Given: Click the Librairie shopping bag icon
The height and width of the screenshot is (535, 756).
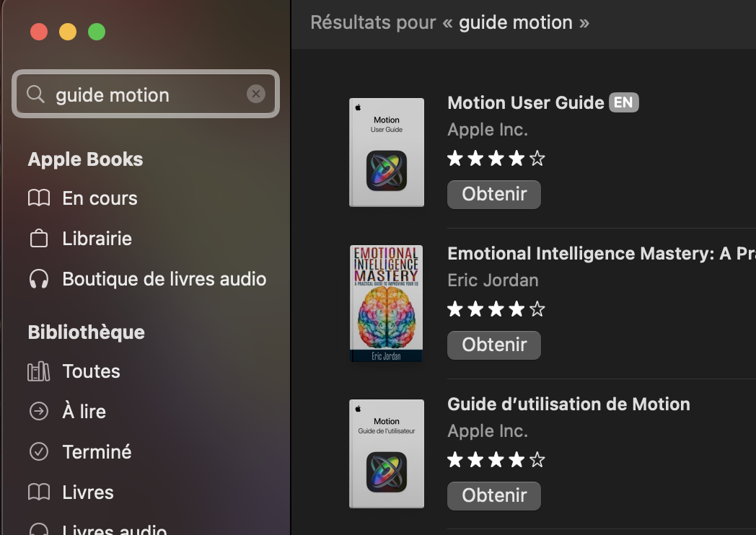Looking at the screenshot, I should coord(39,239).
